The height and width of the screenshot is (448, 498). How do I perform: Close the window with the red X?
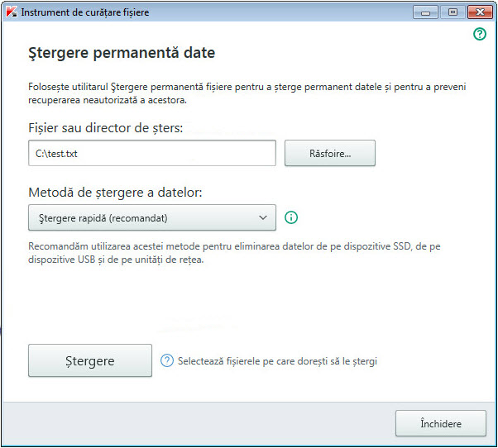click(480, 12)
